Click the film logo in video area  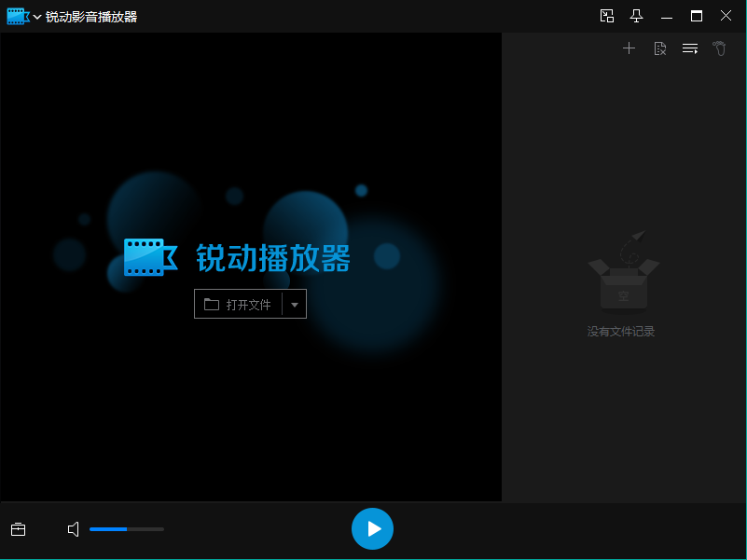coord(149,257)
